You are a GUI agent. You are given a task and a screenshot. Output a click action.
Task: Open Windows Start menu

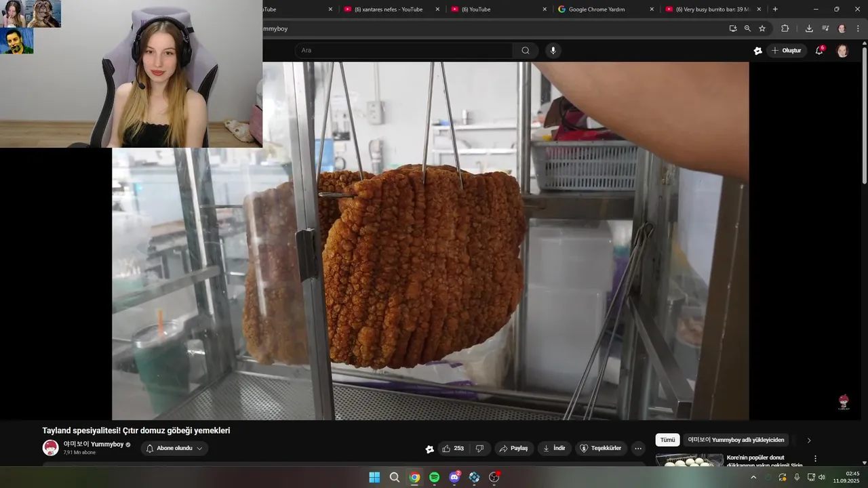(x=374, y=477)
